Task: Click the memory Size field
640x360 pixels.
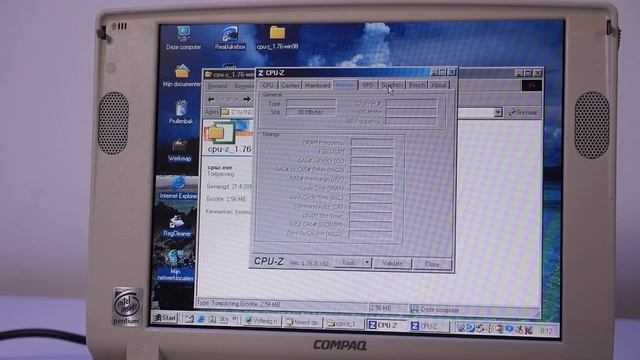Action: tap(311, 112)
